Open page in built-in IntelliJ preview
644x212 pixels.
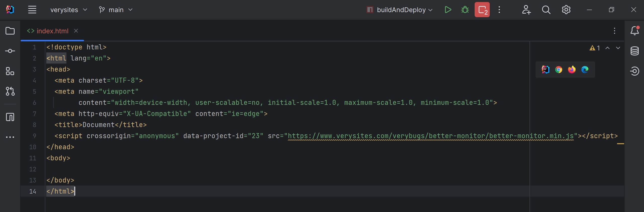tap(546, 70)
